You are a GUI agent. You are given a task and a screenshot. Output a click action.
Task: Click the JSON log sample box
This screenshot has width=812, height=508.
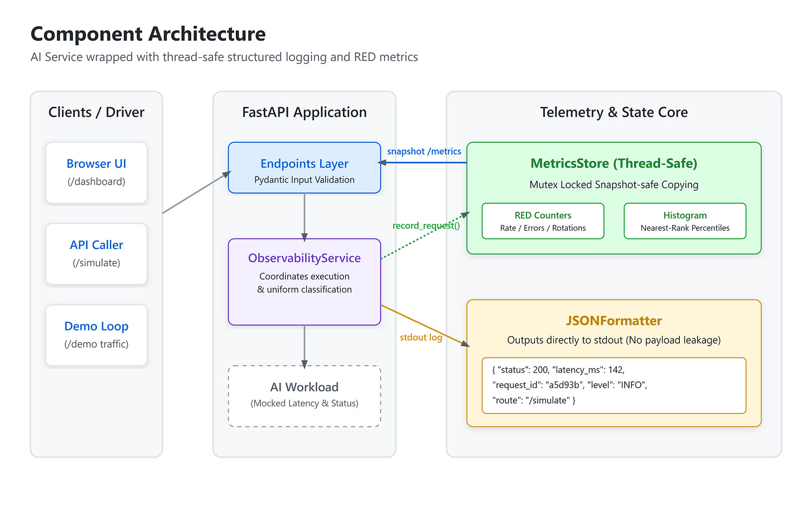point(614,386)
